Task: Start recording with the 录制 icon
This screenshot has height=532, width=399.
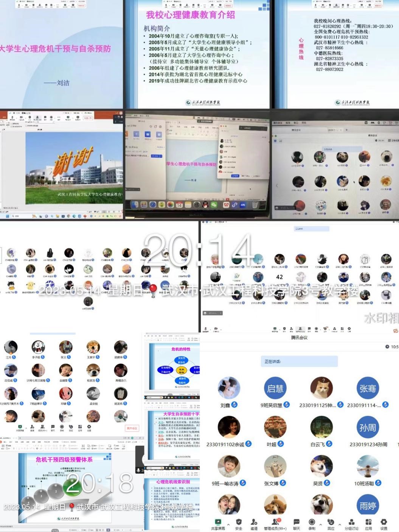Action: click(312, 523)
